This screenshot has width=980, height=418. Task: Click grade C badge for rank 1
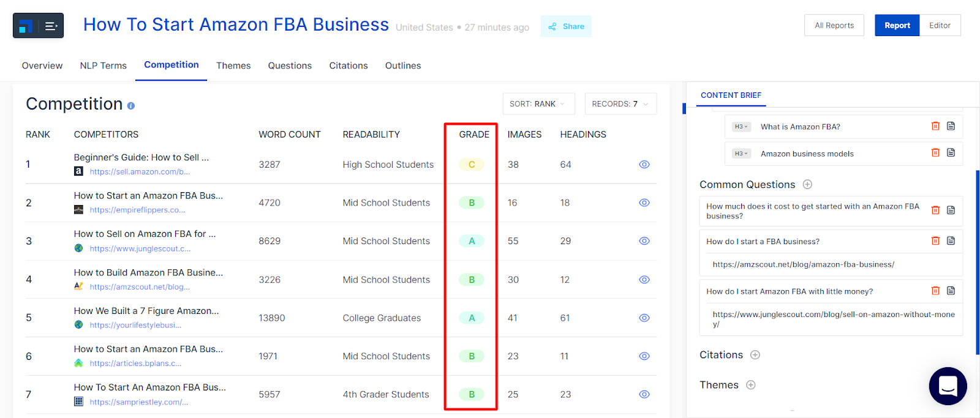tap(472, 165)
